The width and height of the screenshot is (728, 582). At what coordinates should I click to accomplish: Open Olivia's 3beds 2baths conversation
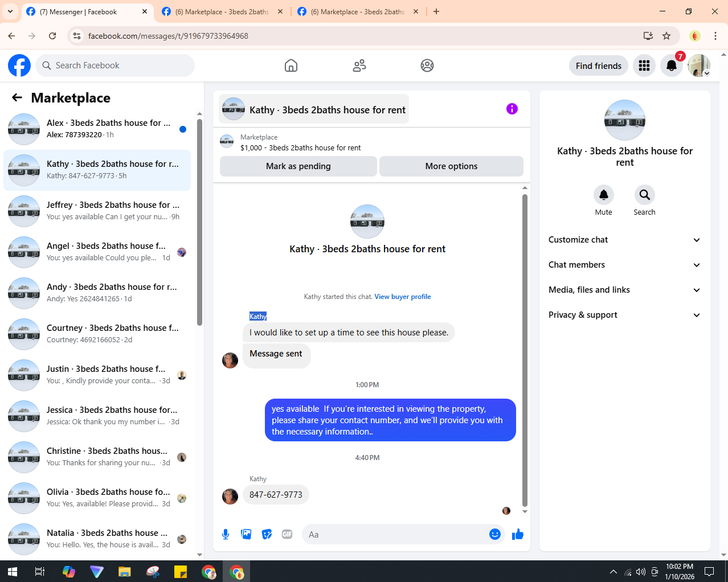click(97, 498)
